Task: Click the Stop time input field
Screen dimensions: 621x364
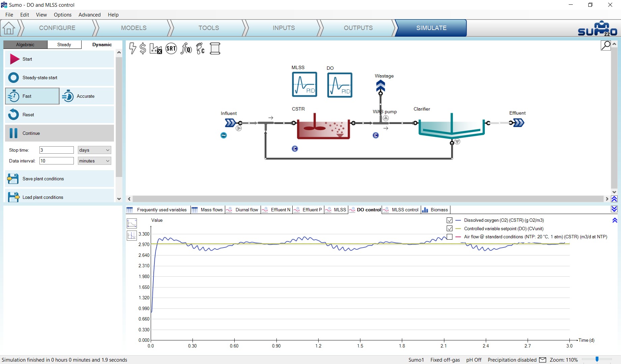Action: pos(57,150)
